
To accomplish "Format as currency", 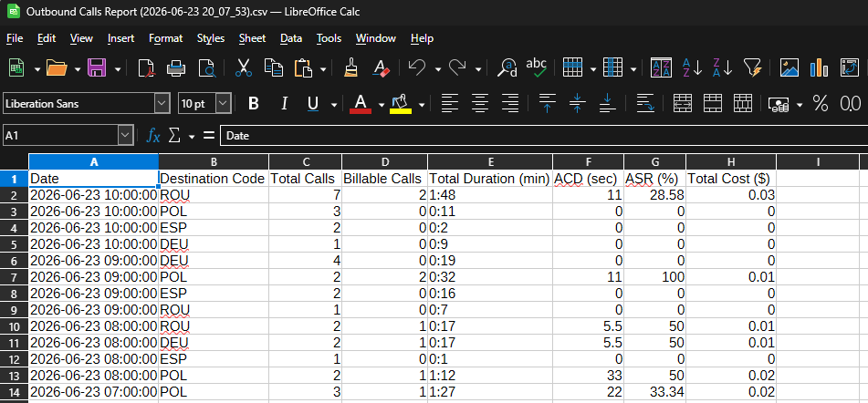I will coord(779,103).
